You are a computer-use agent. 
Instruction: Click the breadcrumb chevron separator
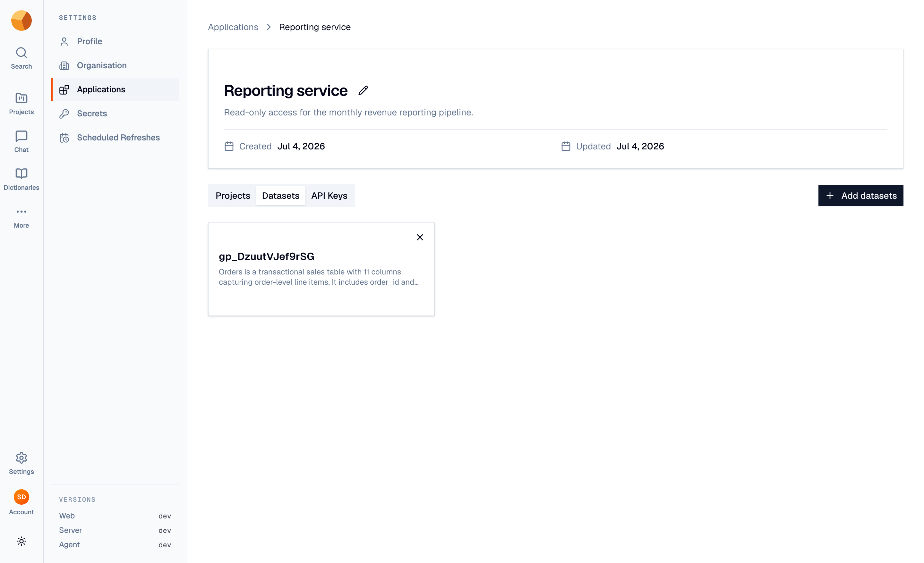[269, 27]
